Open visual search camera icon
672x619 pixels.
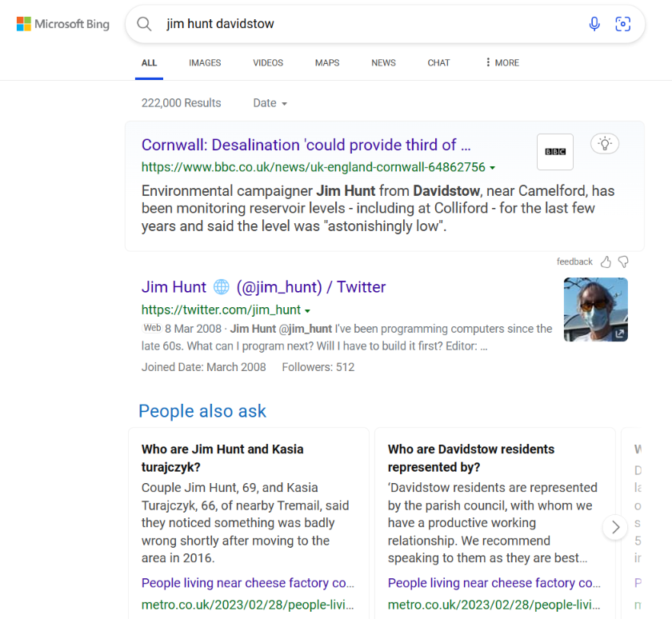pos(622,24)
